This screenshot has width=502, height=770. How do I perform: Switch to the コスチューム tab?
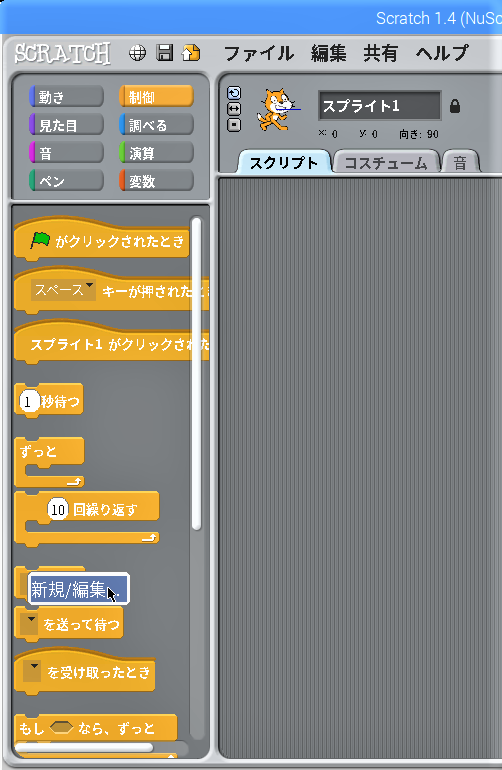[386, 163]
